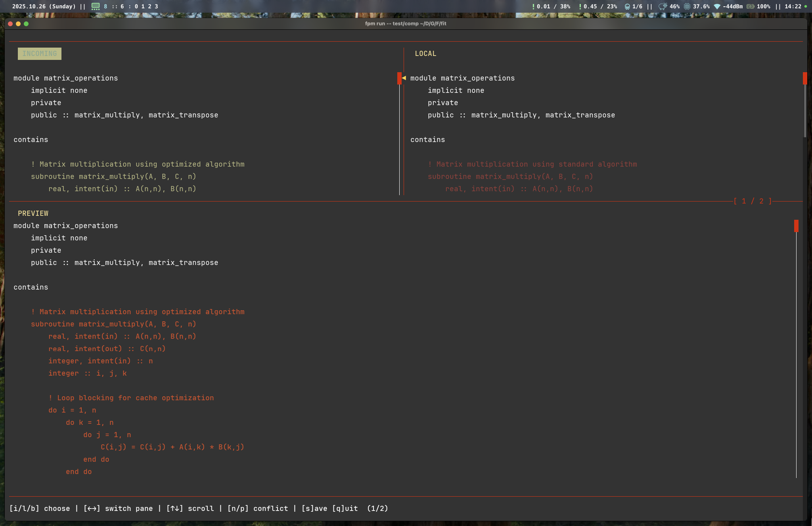Click the Wi-Fi signal icon showing -44dBm
The width and height of the screenshot is (812, 526).
click(x=717, y=6)
